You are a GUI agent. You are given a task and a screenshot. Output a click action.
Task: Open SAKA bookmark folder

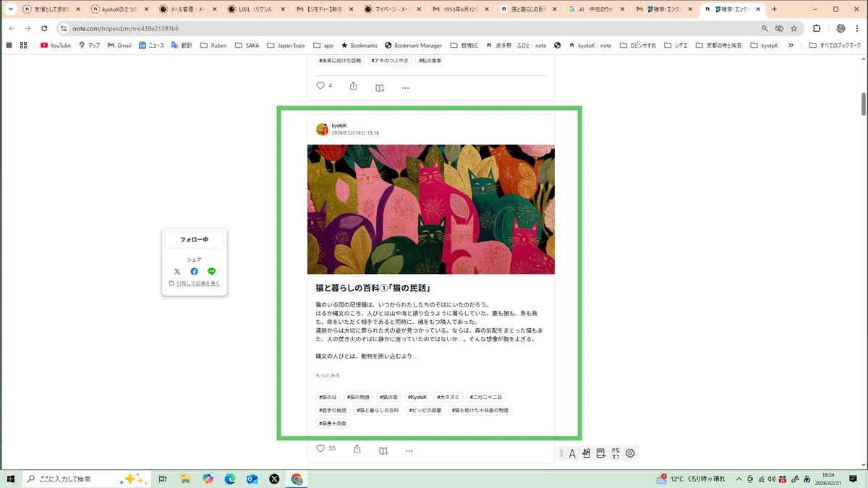point(246,45)
